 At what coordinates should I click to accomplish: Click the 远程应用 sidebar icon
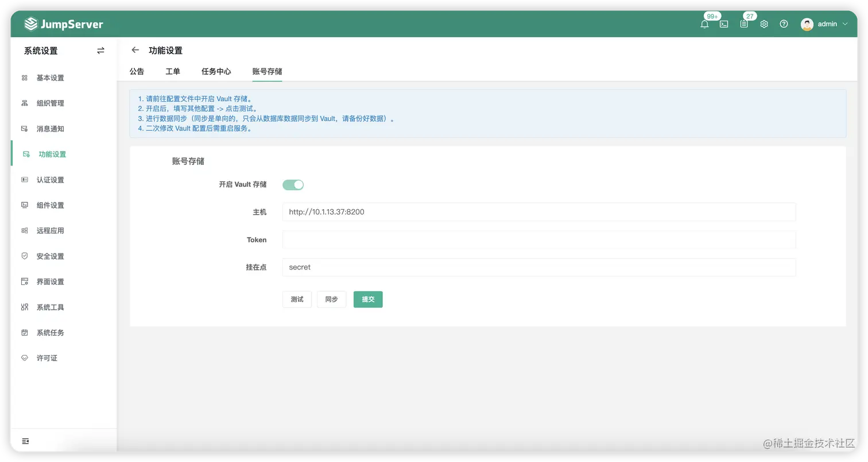(25, 230)
